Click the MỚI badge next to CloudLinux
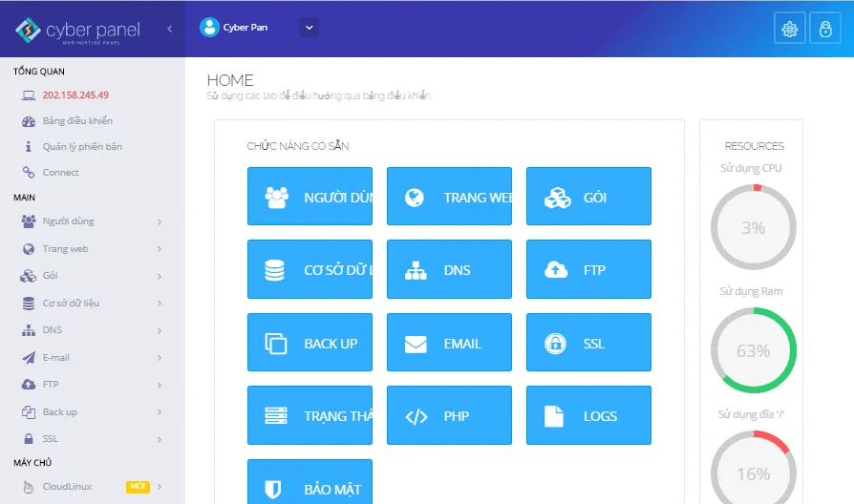Screen dimensions: 854x504 [x=138, y=486]
